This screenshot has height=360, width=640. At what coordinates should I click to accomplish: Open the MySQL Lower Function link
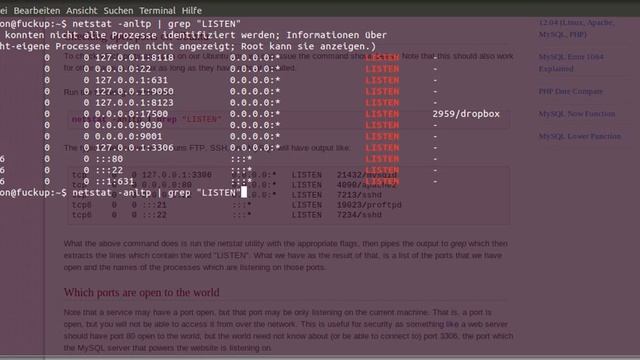tap(579, 136)
